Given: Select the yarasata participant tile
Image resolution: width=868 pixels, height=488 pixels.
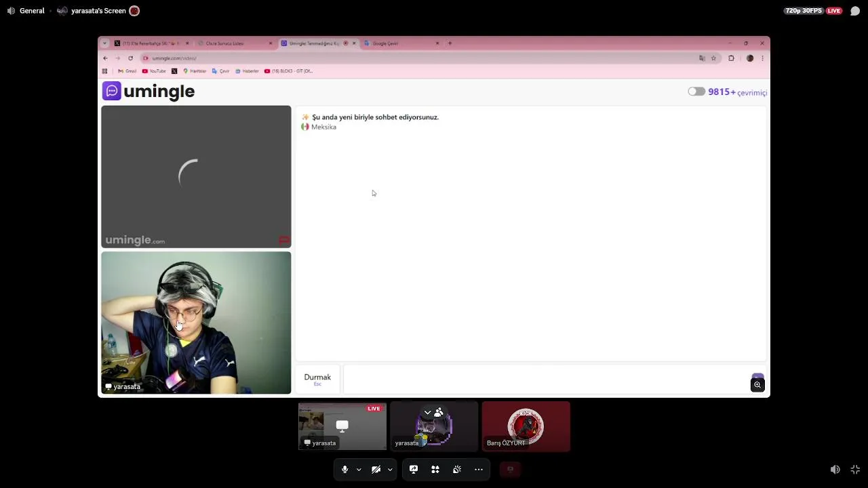Looking at the screenshot, I should pos(434,426).
